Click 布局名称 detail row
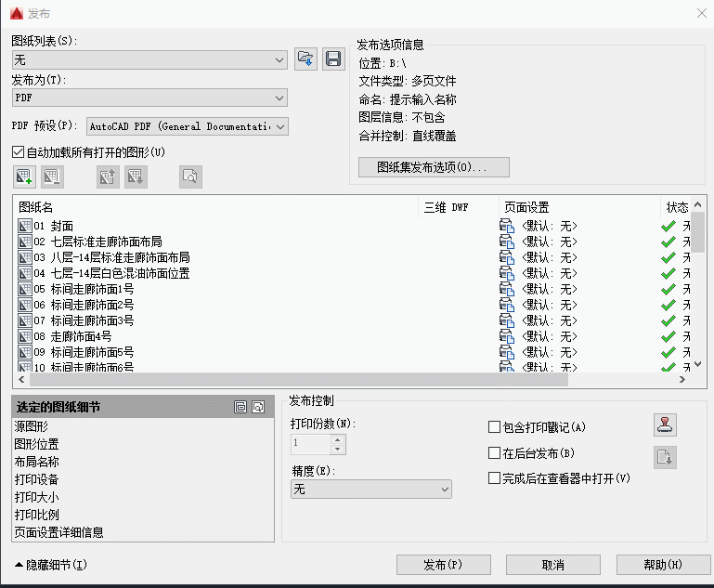The height and width of the screenshot is (588, 714). [143, 463]
